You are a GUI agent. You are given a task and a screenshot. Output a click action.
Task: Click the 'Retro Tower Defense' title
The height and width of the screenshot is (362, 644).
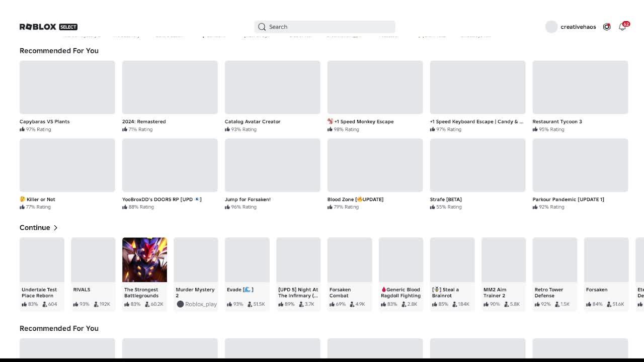[x=549, y=293]
